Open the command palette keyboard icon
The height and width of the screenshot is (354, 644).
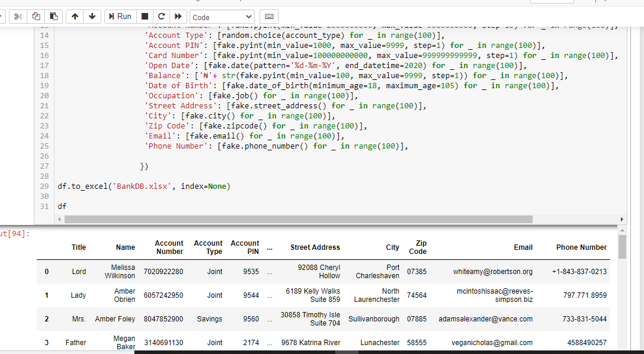(269, 17)
